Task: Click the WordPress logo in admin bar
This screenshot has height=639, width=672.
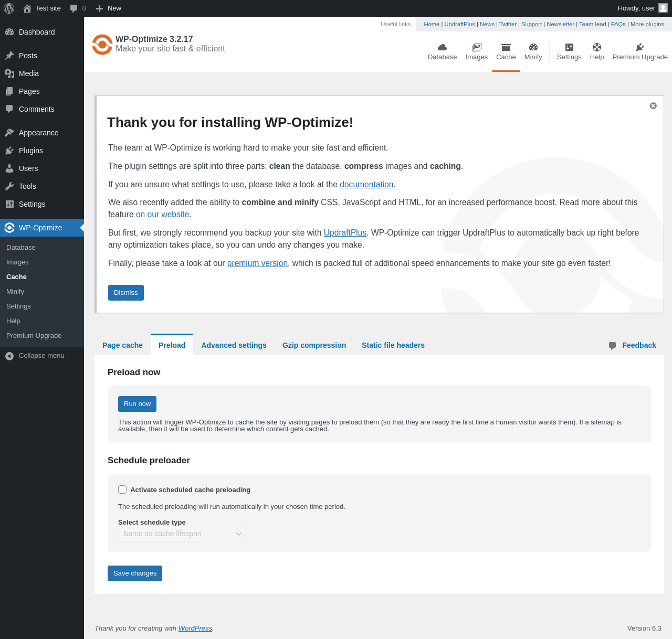Action: [x=9, y=8]
